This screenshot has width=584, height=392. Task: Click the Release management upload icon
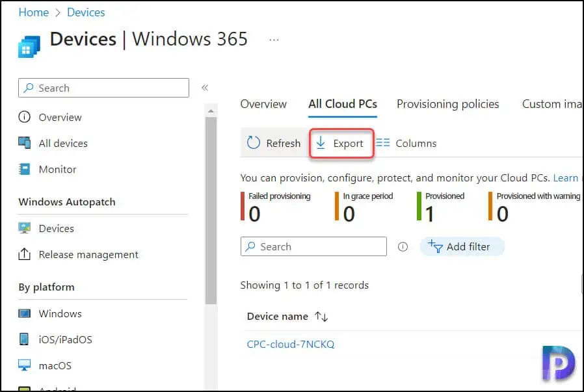tap(25, 254)
